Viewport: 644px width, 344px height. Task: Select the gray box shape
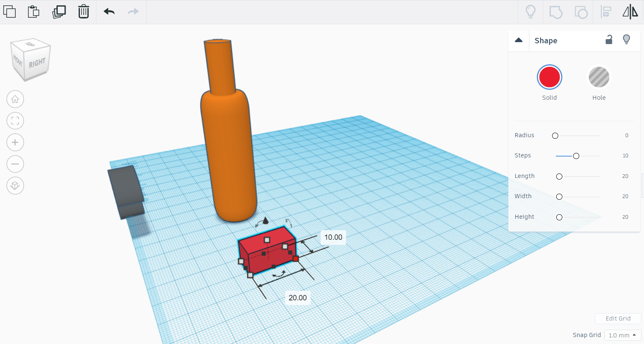[126, 192]
